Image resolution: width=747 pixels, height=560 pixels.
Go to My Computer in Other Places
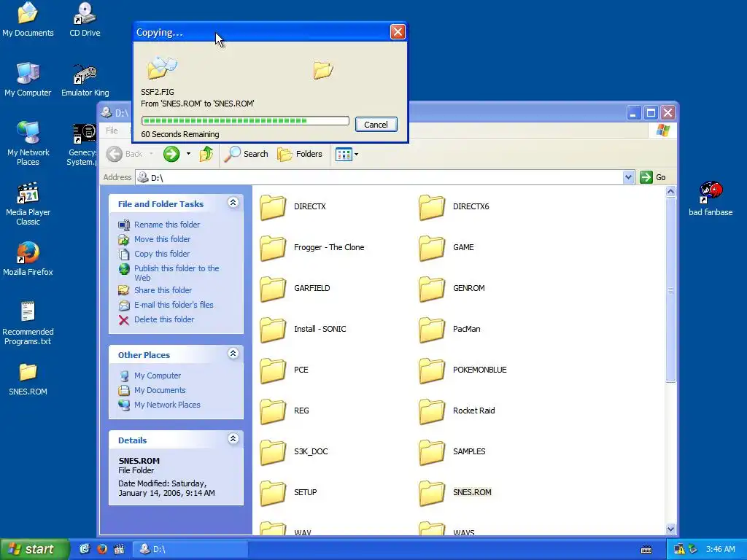pyautogui.click(x=150, y=376)
